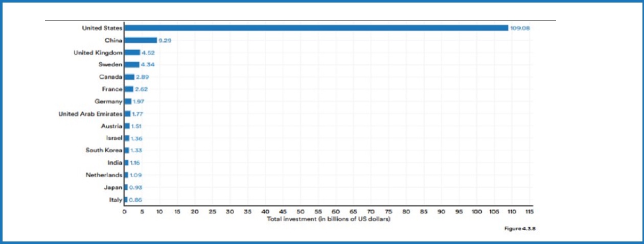
Task: Click the Sweden bar value 4.34
Action: pos(148,65)
